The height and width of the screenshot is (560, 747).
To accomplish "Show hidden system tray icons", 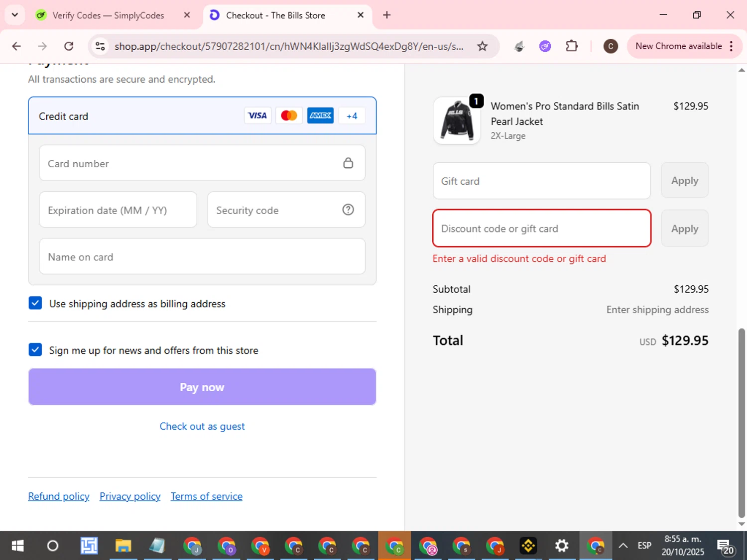I will click(623, 546).
